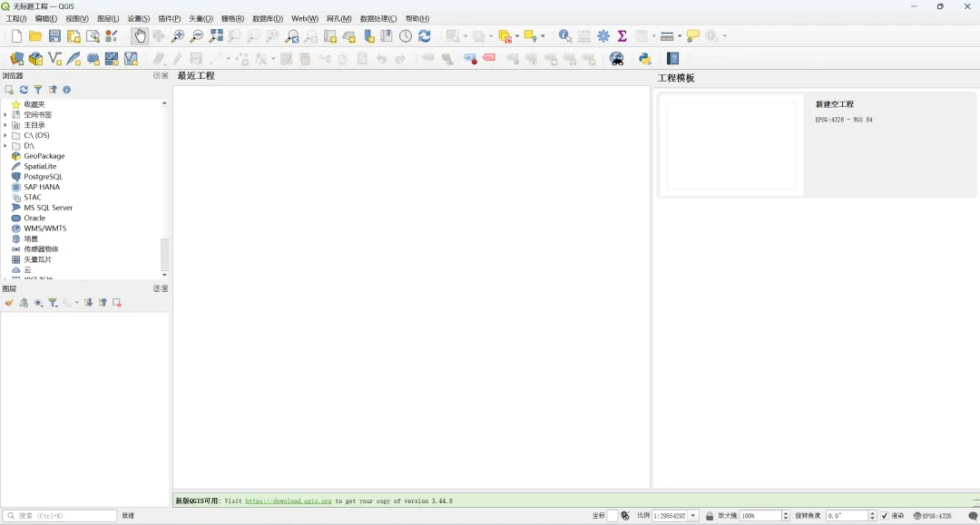The width and height of the screenshot is (980, 525).
Task: Open the 工程(J) menu
Action: [16, 19]
